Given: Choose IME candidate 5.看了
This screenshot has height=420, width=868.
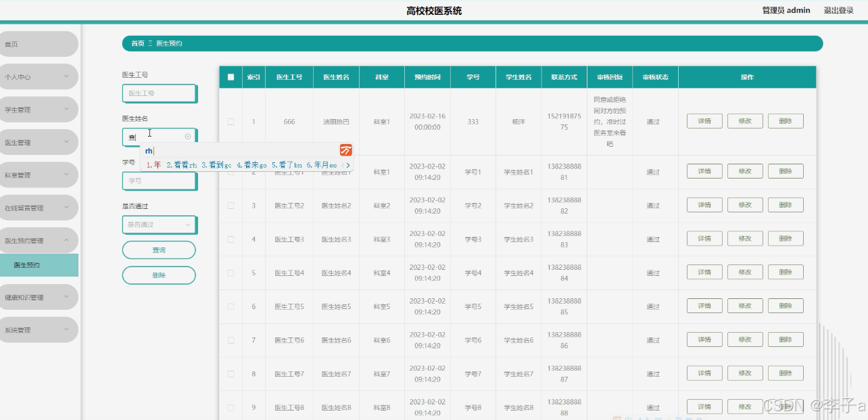Looking at the screenshot, I should coord(287,165).
